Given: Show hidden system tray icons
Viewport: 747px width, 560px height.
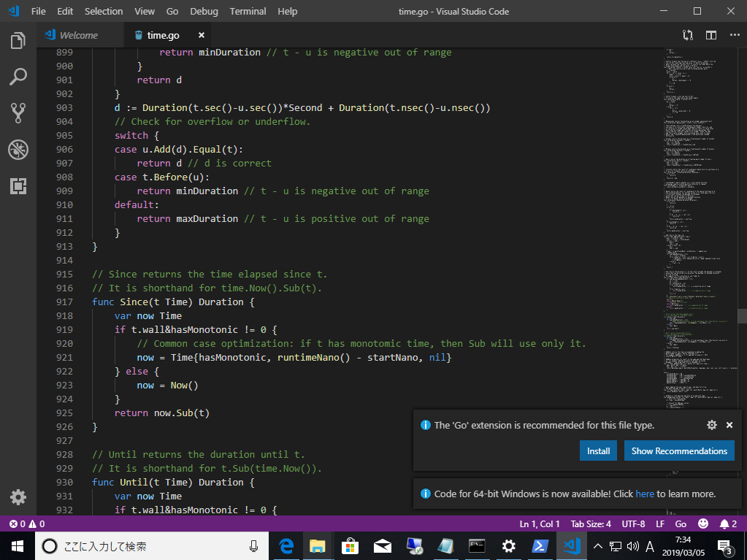Looking at the screenshot, I should click(x=598, y=546).
